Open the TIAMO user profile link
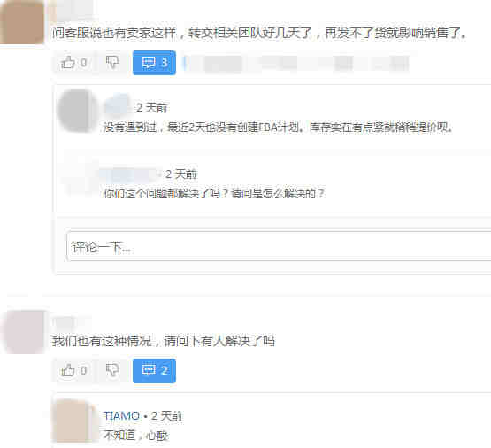This screenshot has height=448, width=491. [x=121, y=416]
